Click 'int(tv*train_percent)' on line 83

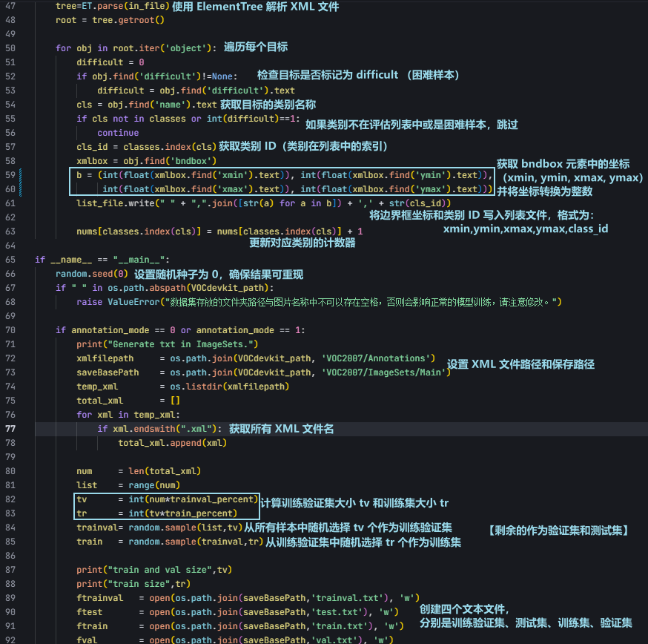(x=182, y=513)
